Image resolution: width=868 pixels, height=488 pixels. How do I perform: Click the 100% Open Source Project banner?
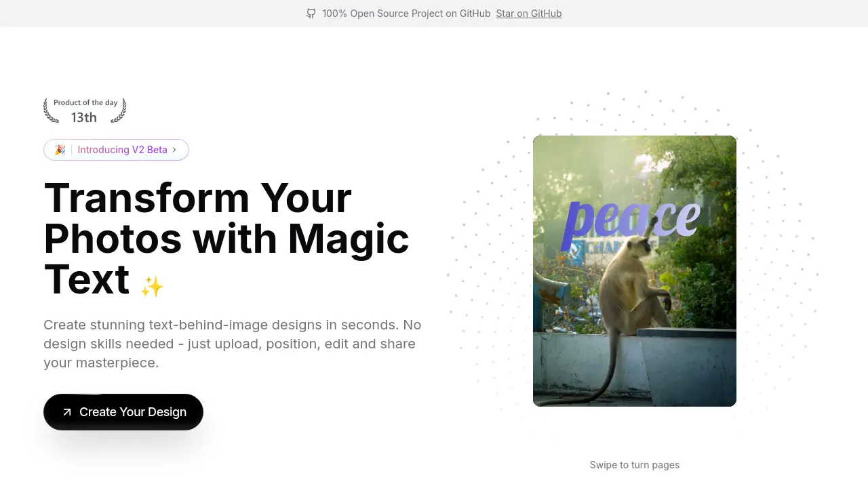pyautogui.click(x=406, y=14)
